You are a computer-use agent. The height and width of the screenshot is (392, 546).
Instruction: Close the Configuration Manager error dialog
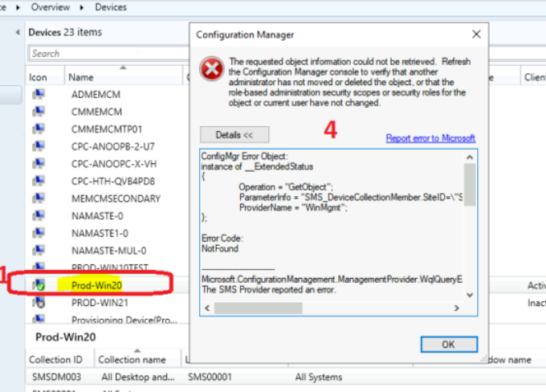click(x=476, y=35)
